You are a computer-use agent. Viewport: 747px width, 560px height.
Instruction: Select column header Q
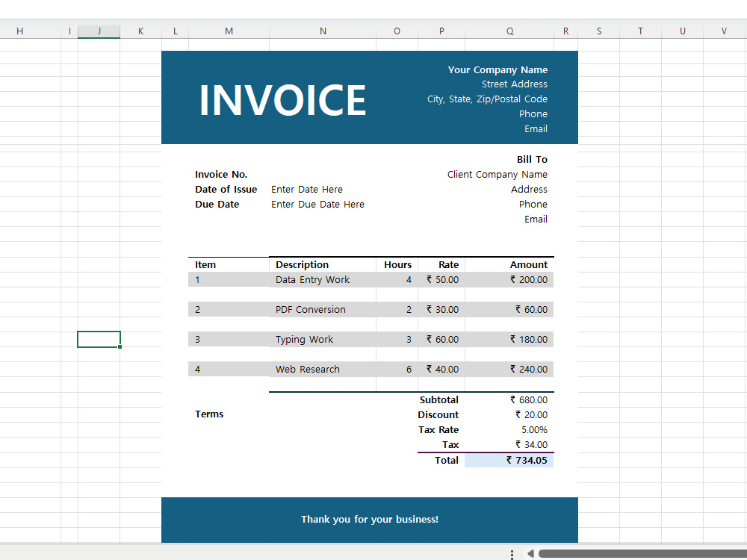[509, 31]
